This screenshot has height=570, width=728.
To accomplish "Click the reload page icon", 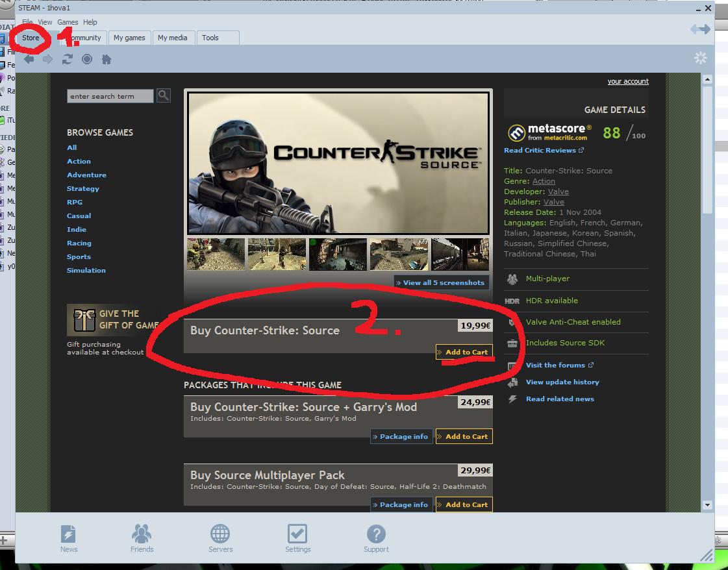I will point(68,59).
